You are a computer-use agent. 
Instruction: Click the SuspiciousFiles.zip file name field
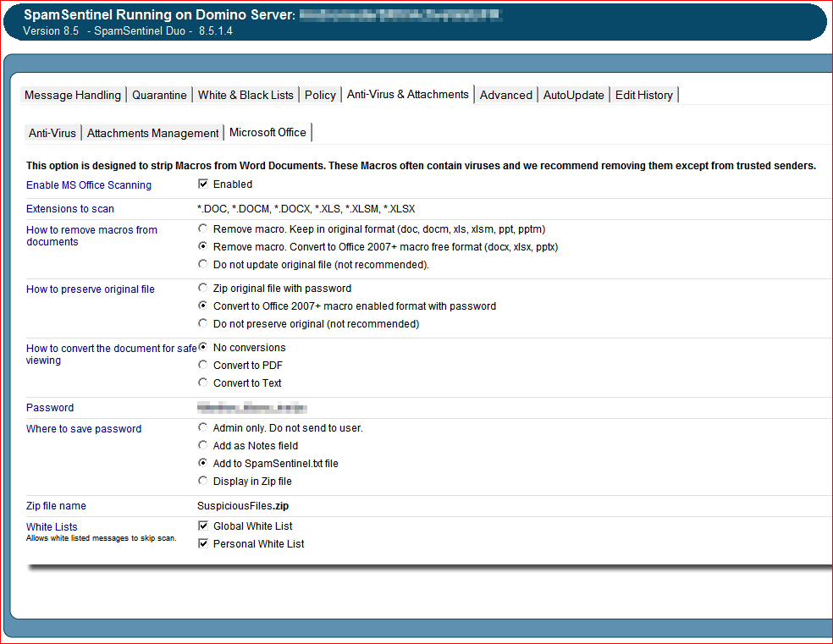[243, 506]
